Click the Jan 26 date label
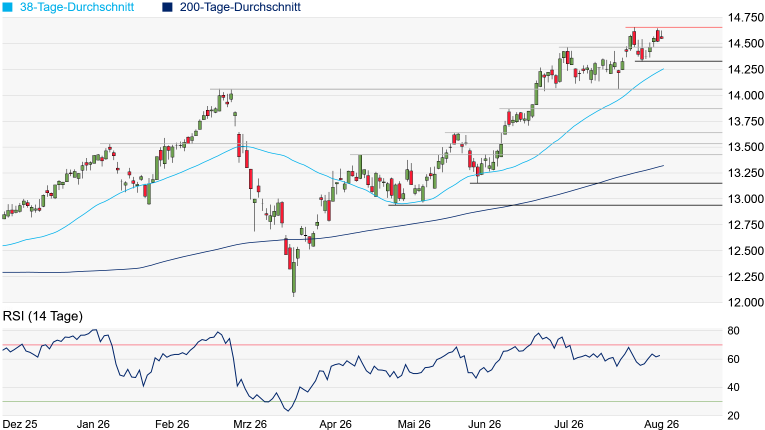 click(x=93, y=424)
